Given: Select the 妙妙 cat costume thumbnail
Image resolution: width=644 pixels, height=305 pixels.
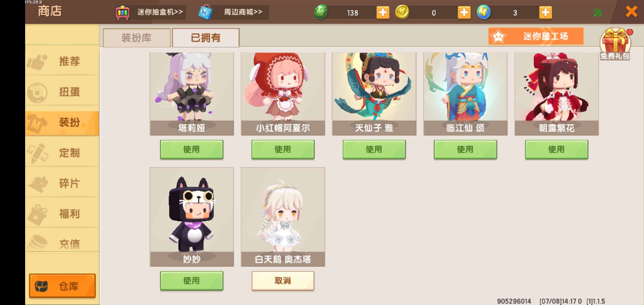Looking at the screenshot, I should pos(192,217).
